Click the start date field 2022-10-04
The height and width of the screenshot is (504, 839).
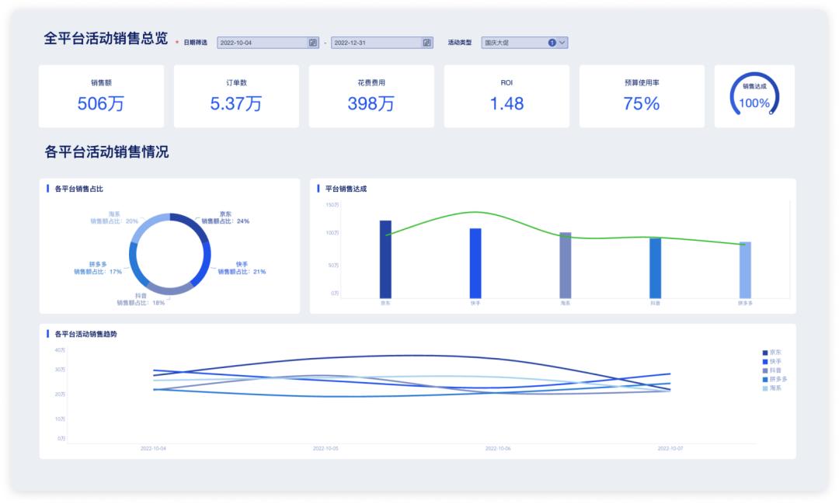point(268,43)
